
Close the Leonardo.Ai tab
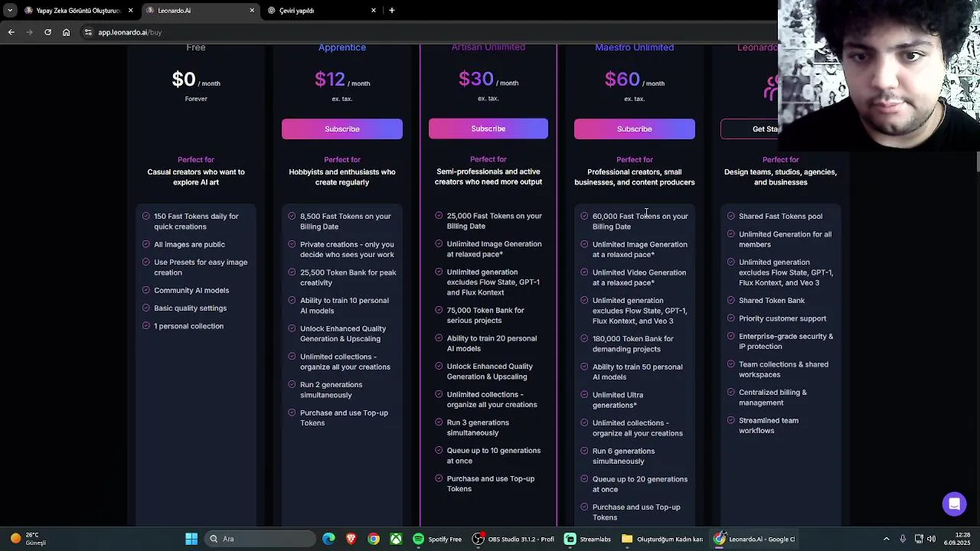click(x=252, y=11)
